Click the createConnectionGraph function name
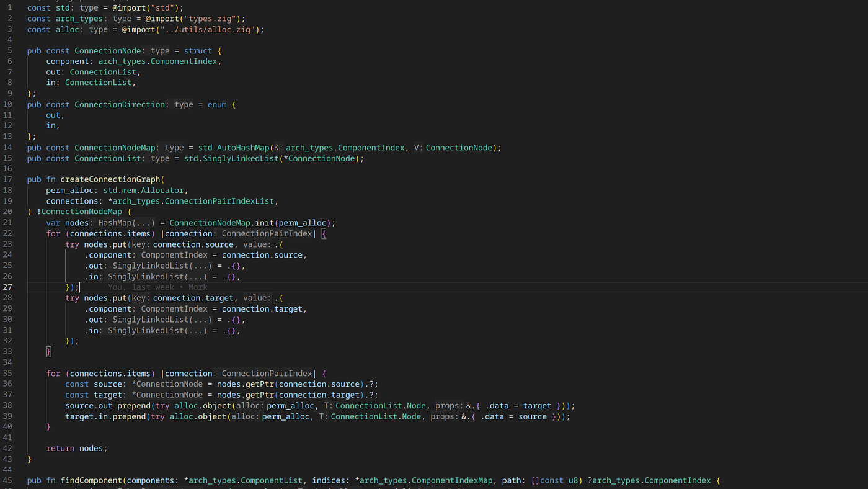Image resolution: width=868 pixels, height=489 pixels. (x=112, y=179)
